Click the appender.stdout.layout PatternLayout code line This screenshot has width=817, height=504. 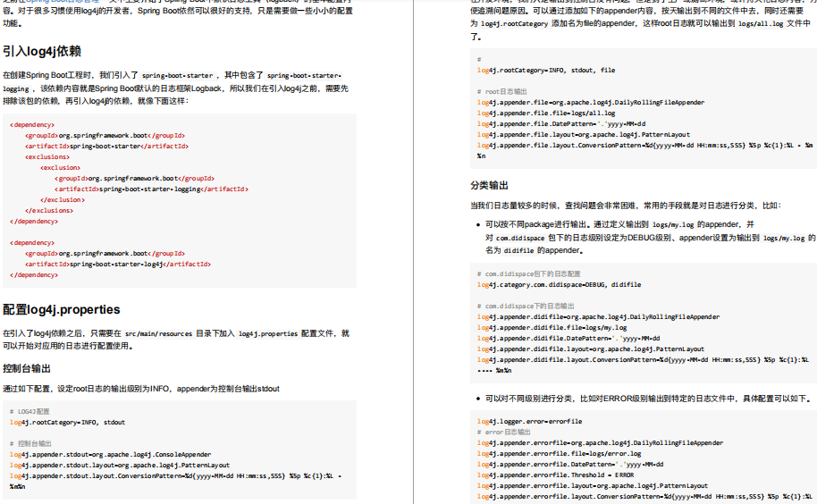pos(119,465)
